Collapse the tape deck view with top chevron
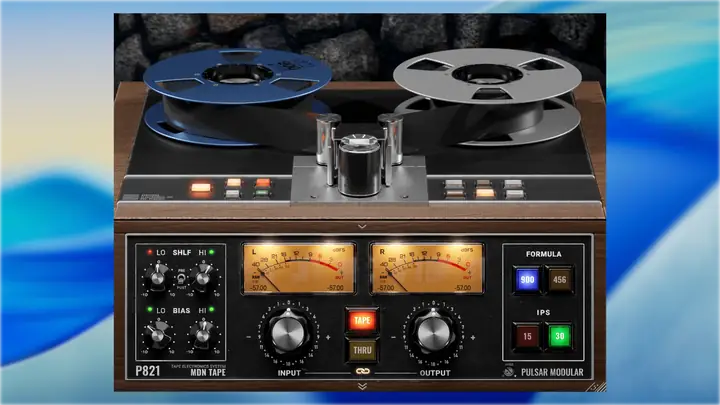Screen dimensions: 720x405 coord(362,226)
